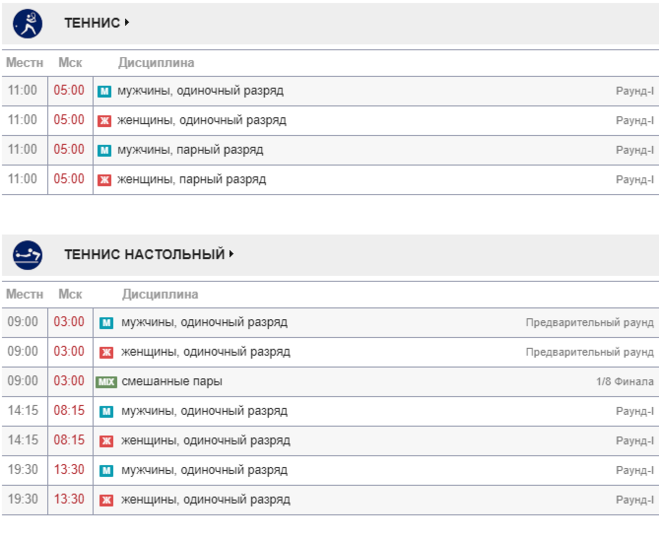The image size is (659, 538).
Task: Open женщины, парный разряд tennis event
Action: coord(192,179)
